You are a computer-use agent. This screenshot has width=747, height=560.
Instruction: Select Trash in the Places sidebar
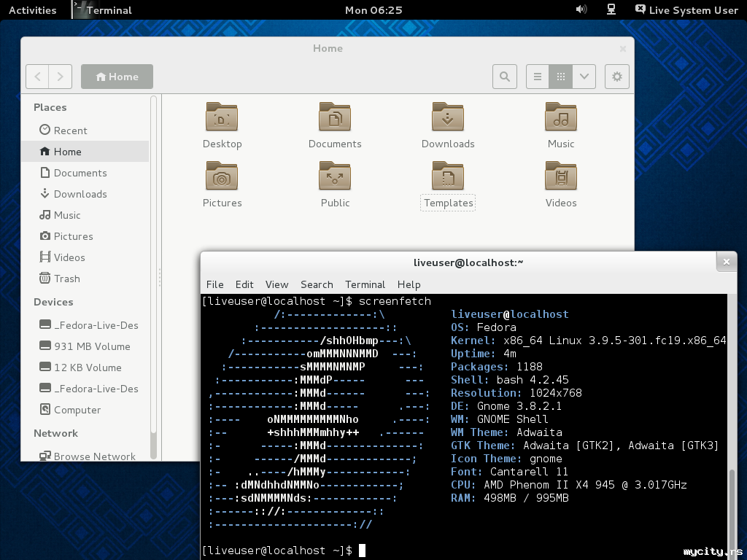click(66, 279)
